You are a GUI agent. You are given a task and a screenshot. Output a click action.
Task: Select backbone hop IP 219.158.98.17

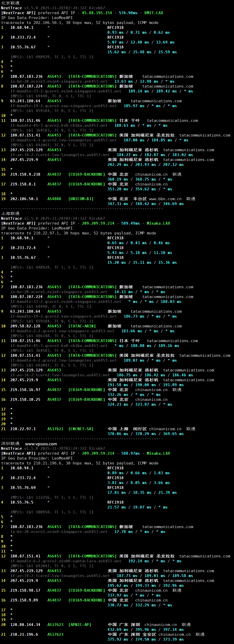pyautogui.click(x=25, y=590)
